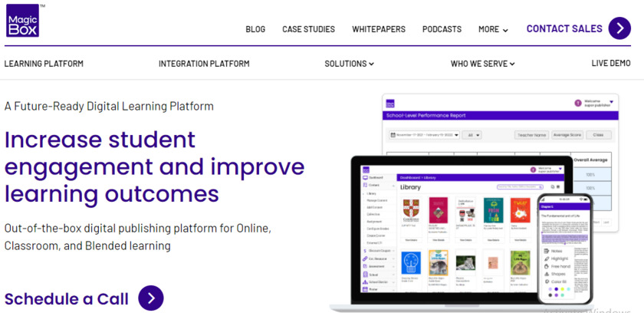Click the Content icon in the laptop sidebar
The image size is (644, 313).
click(x=365, y=185)
